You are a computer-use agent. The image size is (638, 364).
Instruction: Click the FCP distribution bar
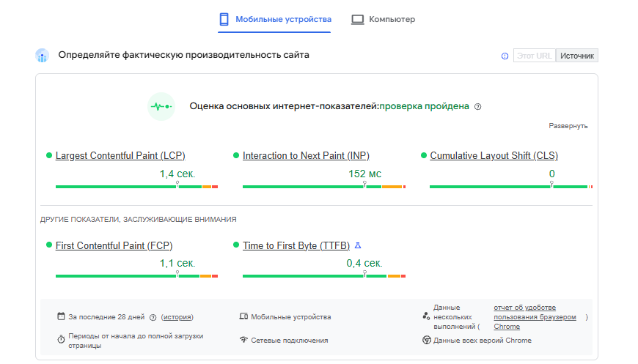point(136,276)
